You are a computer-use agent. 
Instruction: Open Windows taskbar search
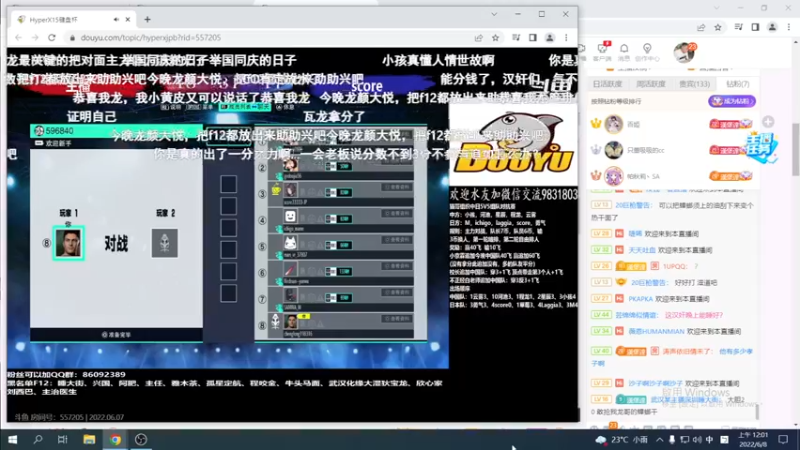pyautogui.click(x=38, y=440)
